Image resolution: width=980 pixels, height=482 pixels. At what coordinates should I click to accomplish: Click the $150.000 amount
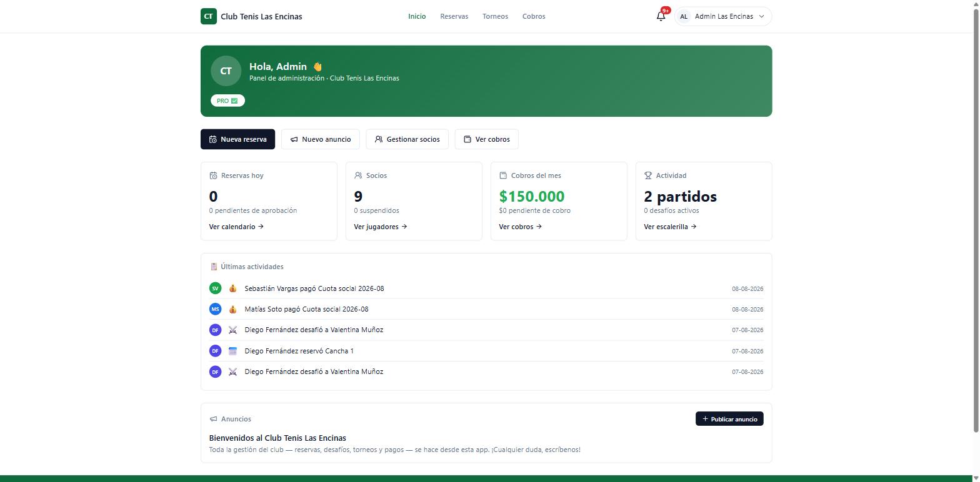coord(532,197)
